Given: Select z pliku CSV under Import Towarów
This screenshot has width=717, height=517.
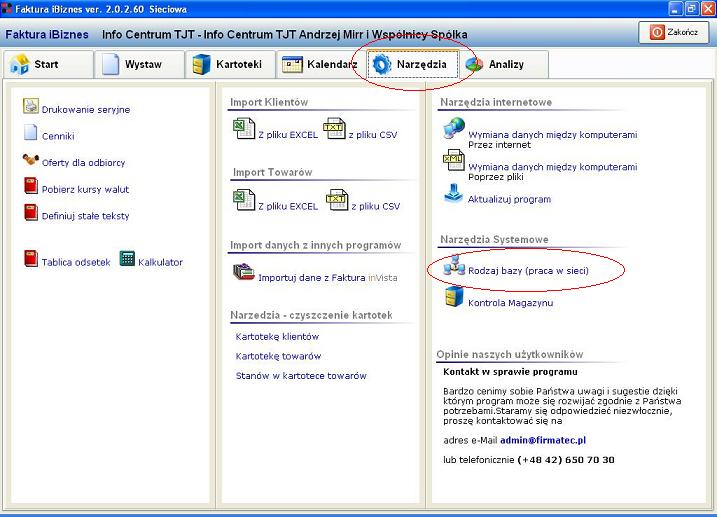Looking at the screenshot, I should 375,206.
